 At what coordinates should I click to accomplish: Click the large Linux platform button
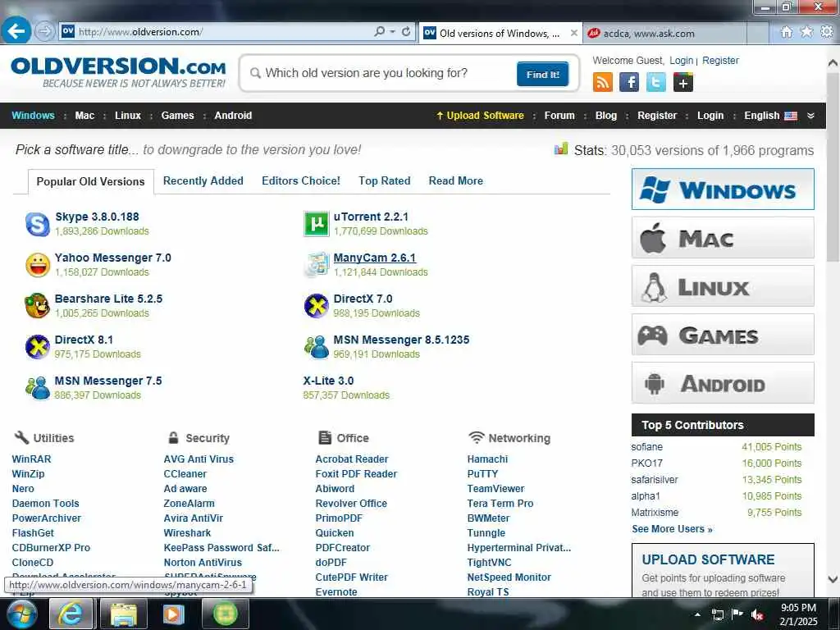pyautogui.click(x=723, y=286)
